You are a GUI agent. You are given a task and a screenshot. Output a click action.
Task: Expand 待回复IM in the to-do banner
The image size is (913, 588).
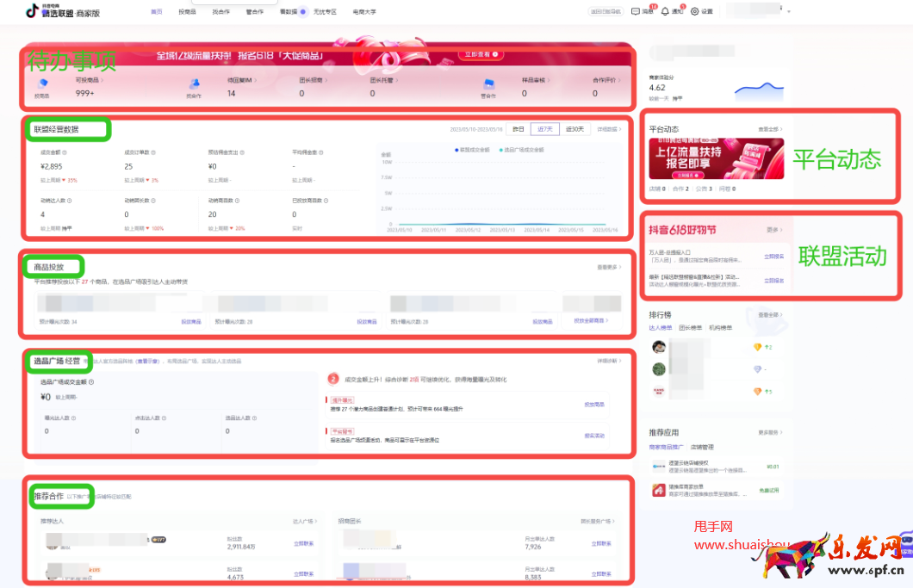click(x=242, y=80)
